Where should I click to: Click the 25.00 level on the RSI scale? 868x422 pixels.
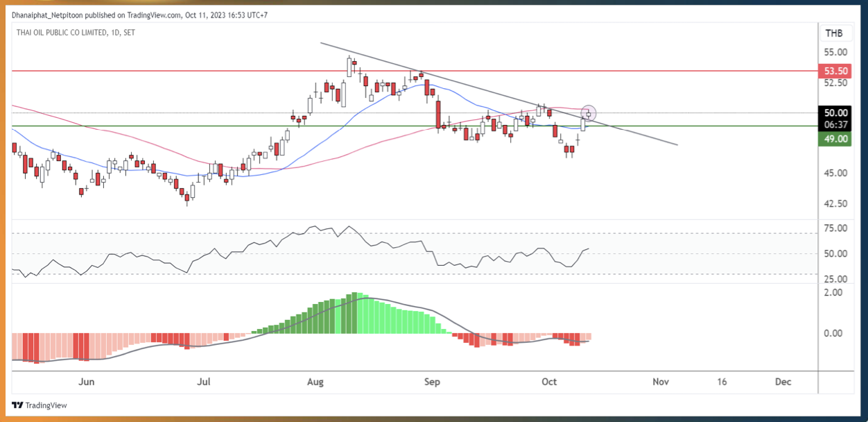tap(835, 279)
